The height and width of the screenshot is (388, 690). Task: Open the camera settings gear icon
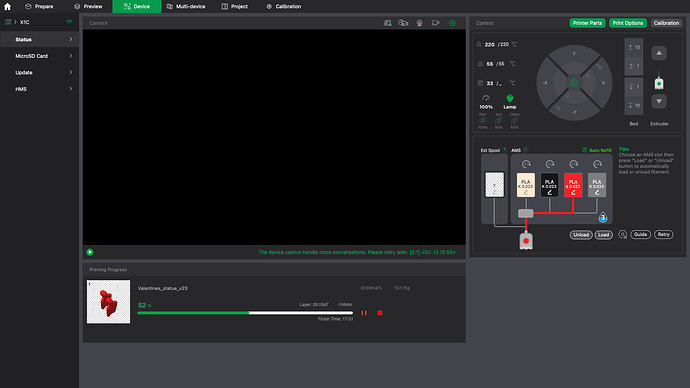click(452, 23)
